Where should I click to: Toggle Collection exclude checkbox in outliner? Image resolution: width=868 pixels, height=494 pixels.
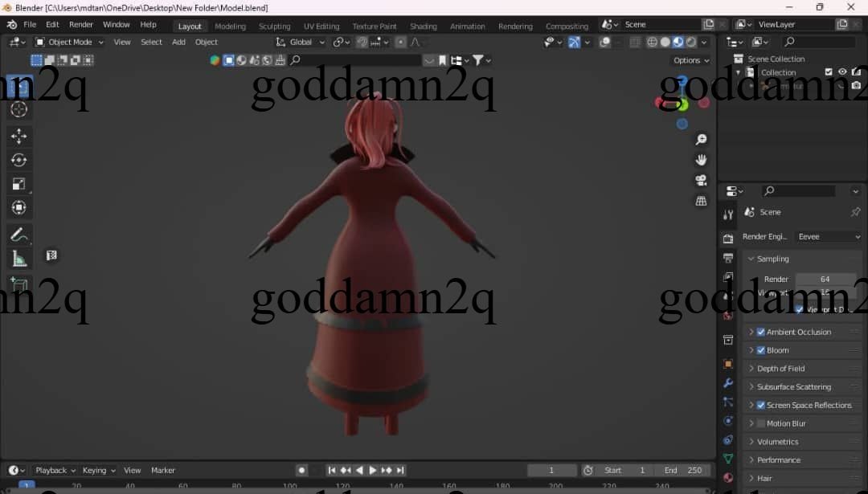829,72
